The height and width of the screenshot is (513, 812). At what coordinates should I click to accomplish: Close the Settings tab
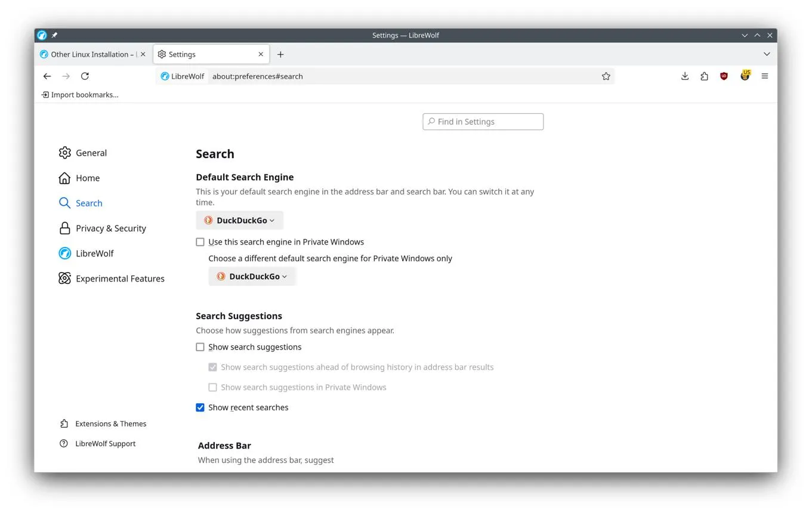coord(261,54)
